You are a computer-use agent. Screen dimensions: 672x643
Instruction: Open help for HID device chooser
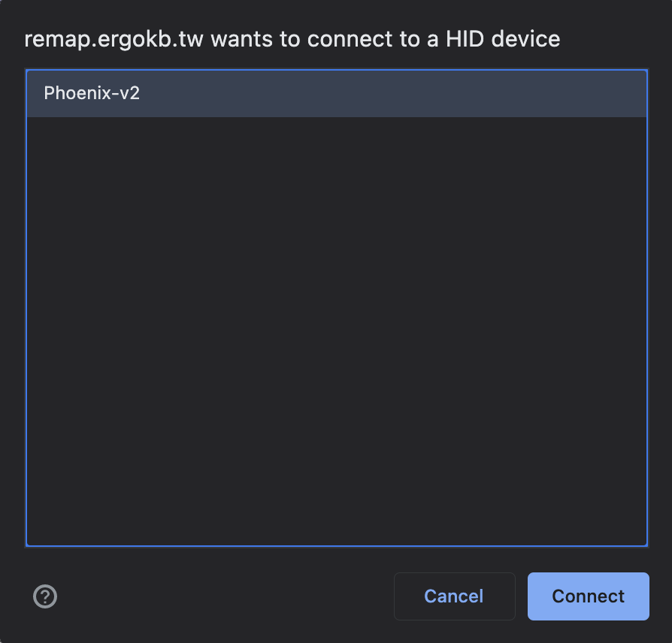(45, 596)
